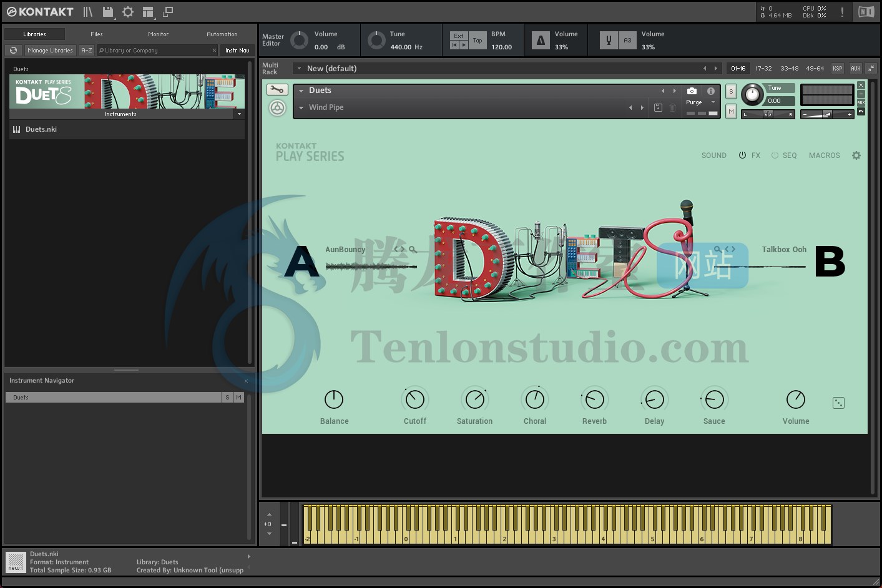Open instrument edit mode wrench icon
882x588 pixels.
[x=277, y=90]
